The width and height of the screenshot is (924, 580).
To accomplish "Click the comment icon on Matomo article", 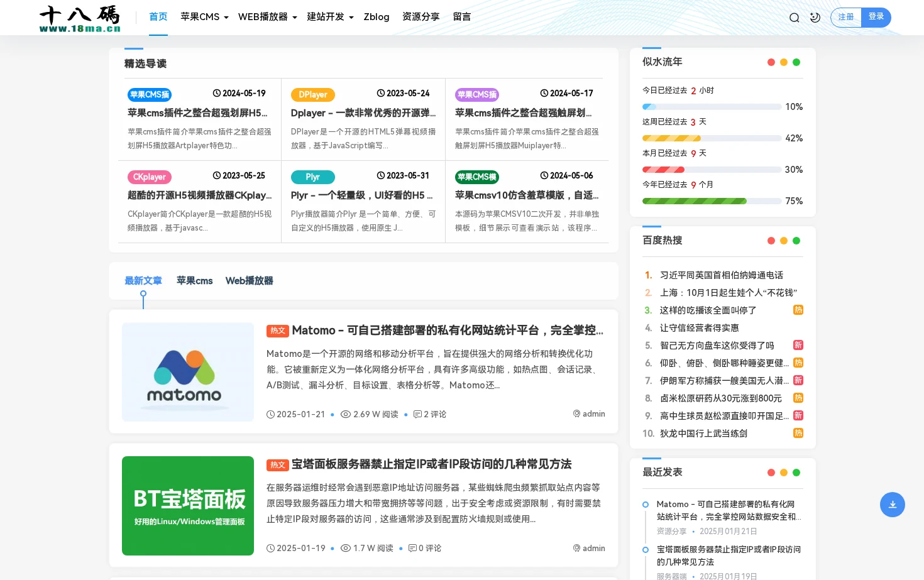I will point(417,414).
